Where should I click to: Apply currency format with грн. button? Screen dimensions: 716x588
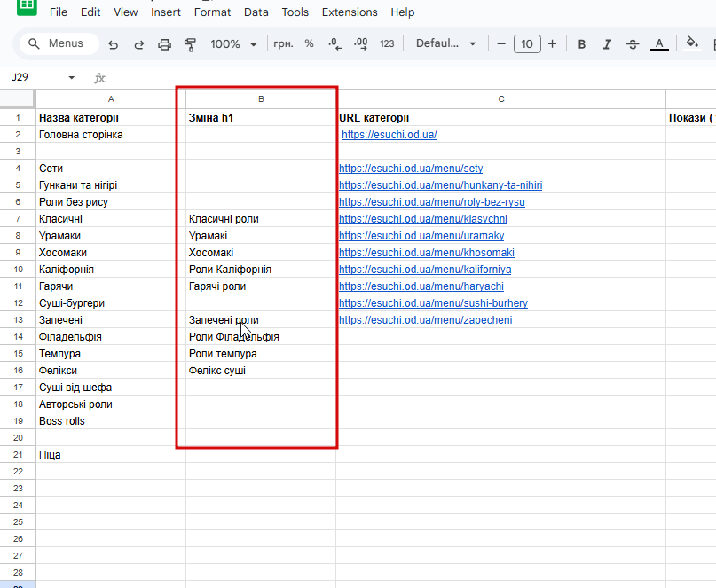coord(283,43)
